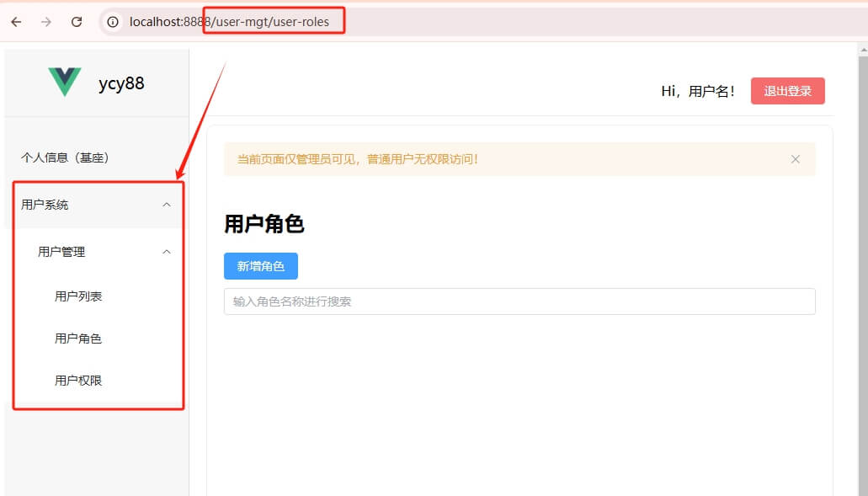Reload the current page

(77, 22)
